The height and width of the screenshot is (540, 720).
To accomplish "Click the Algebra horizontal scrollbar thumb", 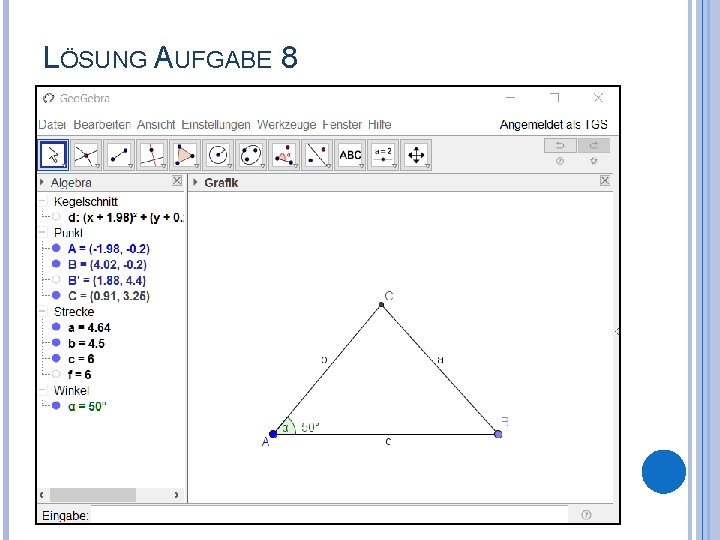I will pyautogui.click(x=93, y=495).
